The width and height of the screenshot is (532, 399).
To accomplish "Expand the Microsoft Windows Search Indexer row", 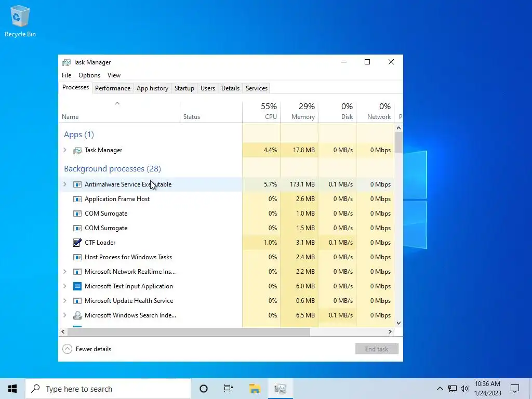I will click(x=65, y=315).
